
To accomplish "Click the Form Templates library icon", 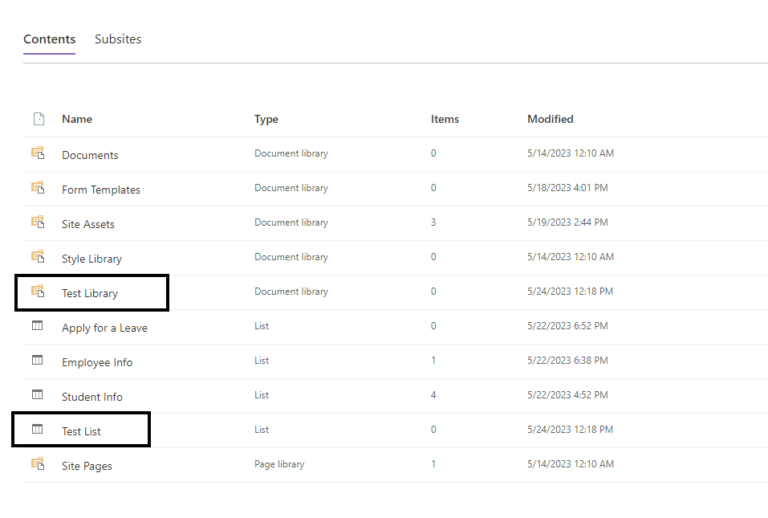I will click(38, 188).
